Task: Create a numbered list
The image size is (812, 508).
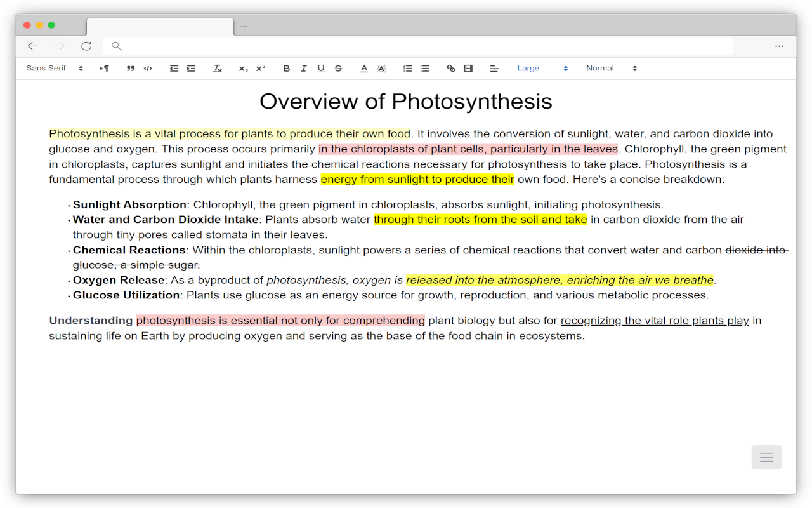Action: coord(408,69)
